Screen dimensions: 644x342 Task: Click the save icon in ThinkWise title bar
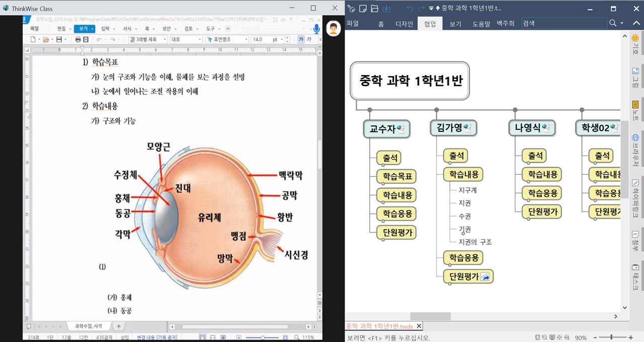point(386,9)
